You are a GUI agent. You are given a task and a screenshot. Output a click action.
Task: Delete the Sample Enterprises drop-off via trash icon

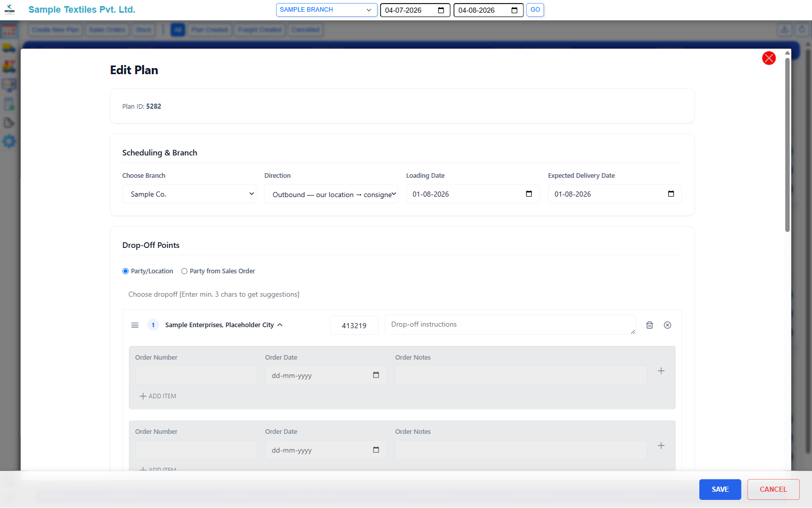650,325
